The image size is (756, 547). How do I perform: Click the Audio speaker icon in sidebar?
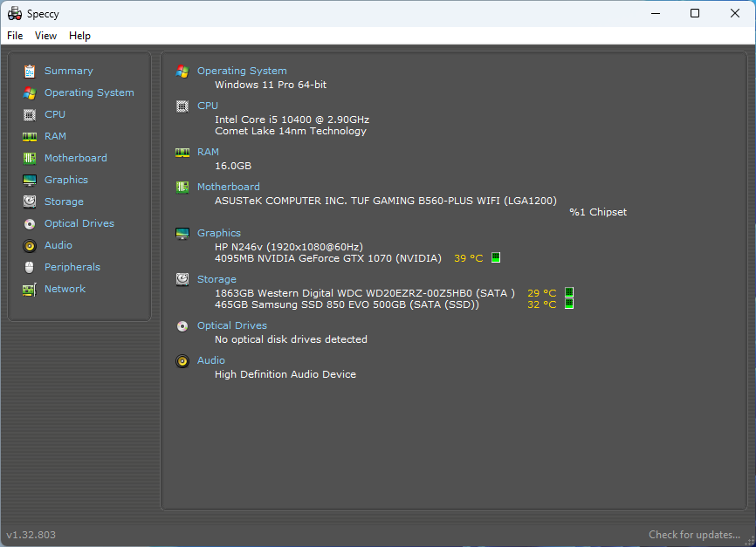click(x=30, y=246)
